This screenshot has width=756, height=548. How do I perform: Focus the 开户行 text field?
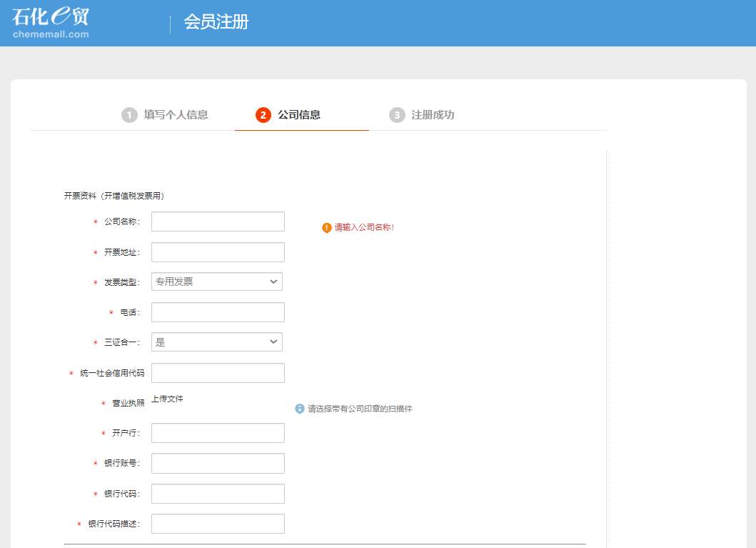[x=218, y=433]
